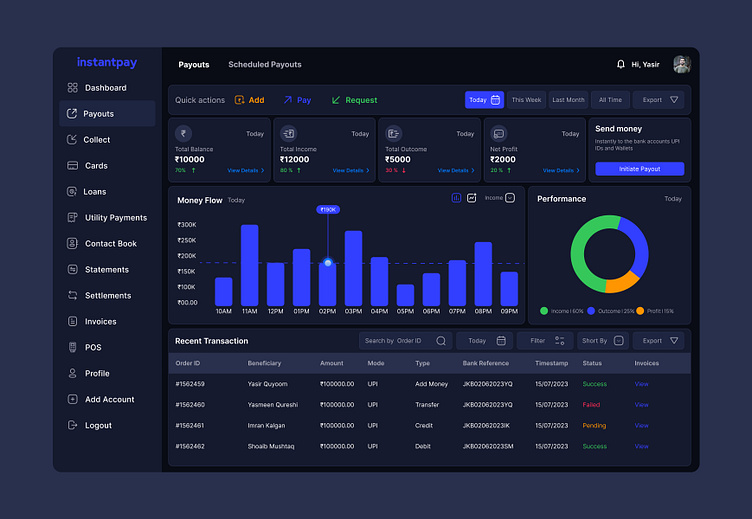
Task: Toggle the Today time range button
Action: 484,100
